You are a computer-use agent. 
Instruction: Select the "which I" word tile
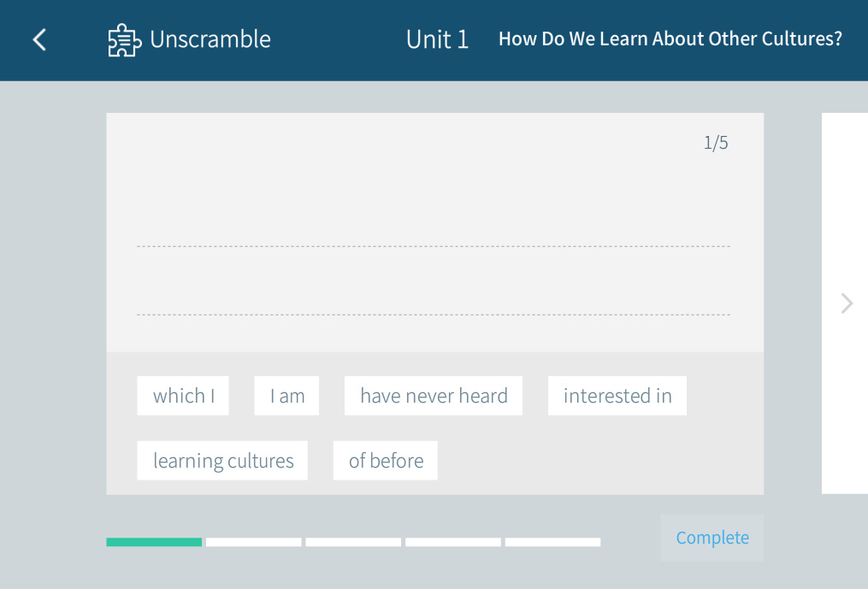tap(183, 396)
